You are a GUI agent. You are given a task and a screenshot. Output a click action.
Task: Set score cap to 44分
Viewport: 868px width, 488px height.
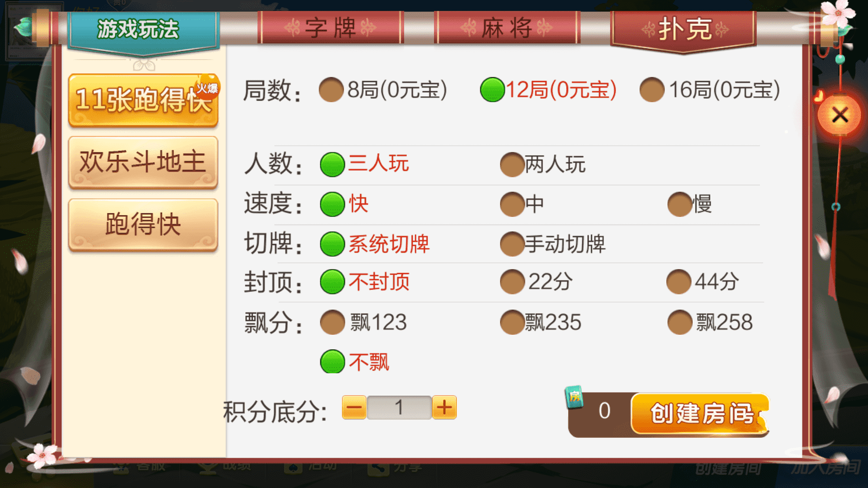[x=703, y=282]
